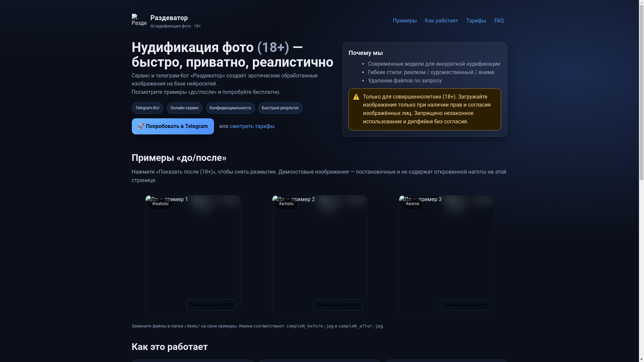644x362 pixels.
Task: Click the #artistic tag label
Action: coord(286,204)
